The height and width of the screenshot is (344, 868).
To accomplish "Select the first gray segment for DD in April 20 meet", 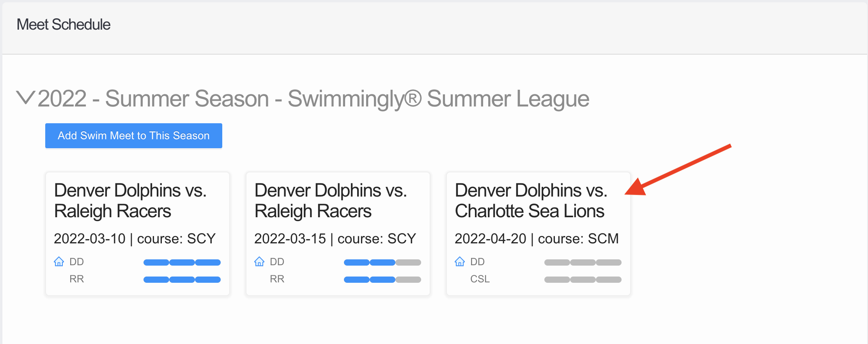I will pyautogui.click(x=557, y=262).
